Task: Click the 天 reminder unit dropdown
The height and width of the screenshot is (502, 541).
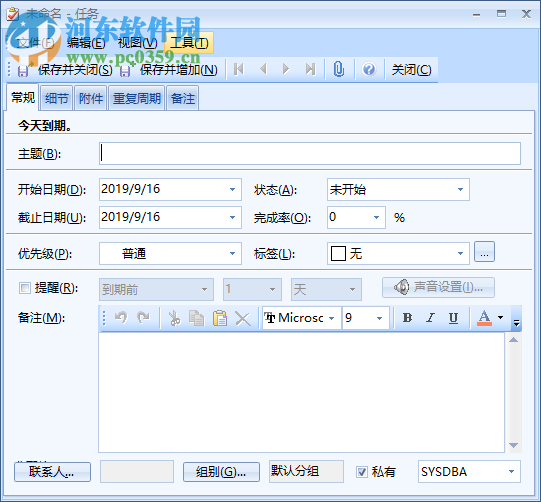Action: 326,289
